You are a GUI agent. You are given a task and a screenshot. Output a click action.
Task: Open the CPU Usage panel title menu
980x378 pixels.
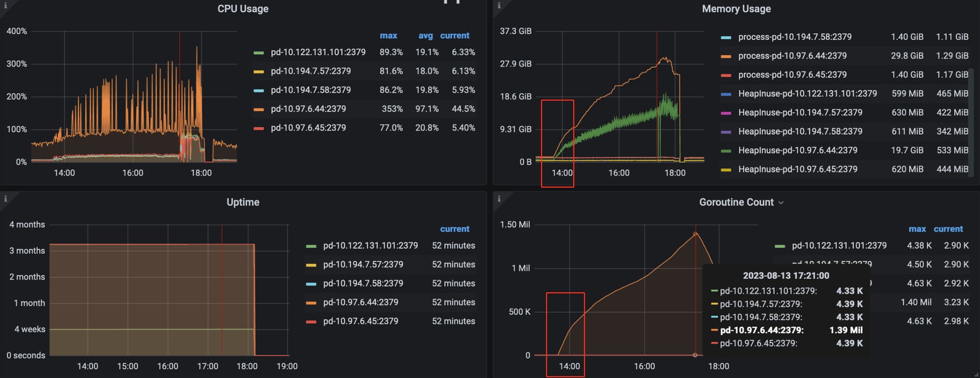[242, 9]
